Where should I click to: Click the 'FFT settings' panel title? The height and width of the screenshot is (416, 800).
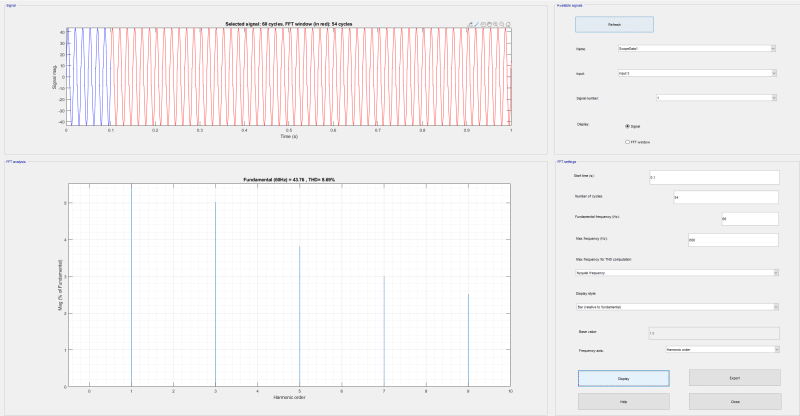coord(567,162)
